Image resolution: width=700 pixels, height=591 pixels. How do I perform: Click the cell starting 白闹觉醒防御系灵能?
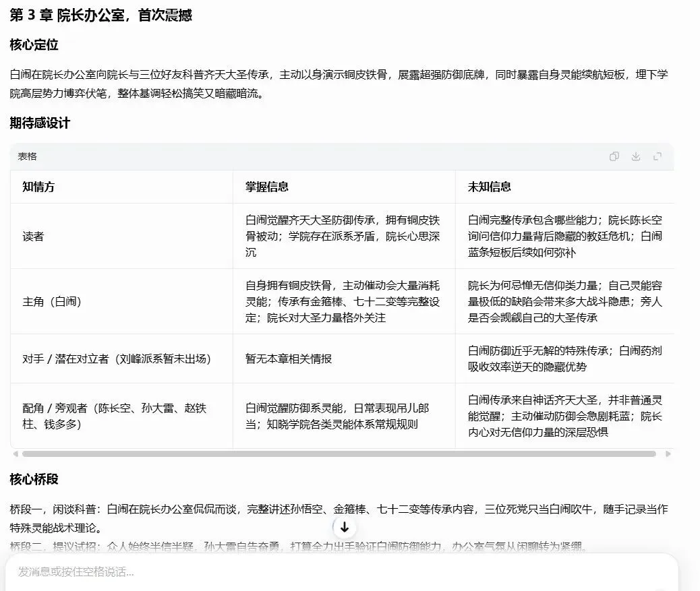pos(344,416)
